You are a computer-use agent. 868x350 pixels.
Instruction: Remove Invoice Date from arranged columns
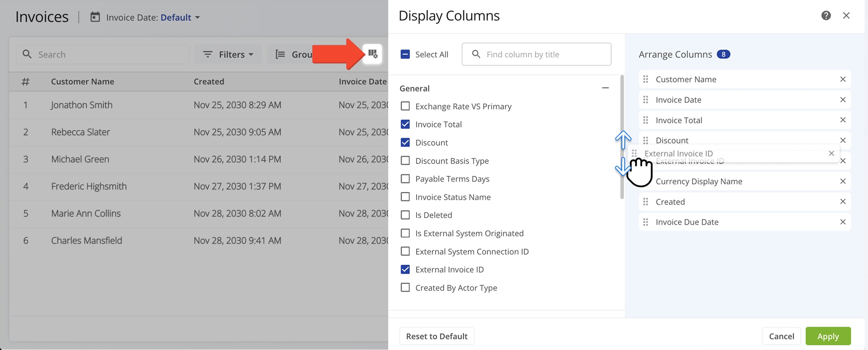pos(843,100)
